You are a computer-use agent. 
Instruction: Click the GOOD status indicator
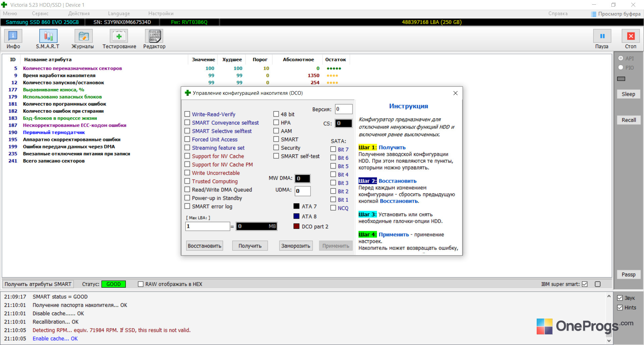(x=113, y=284)
